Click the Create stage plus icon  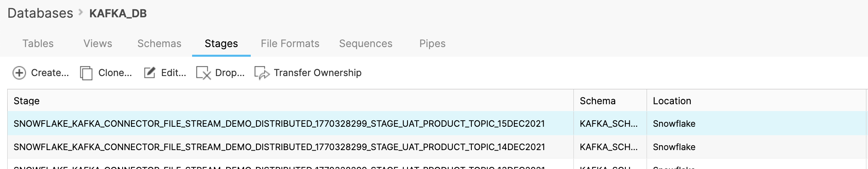(x=19, y=73)
